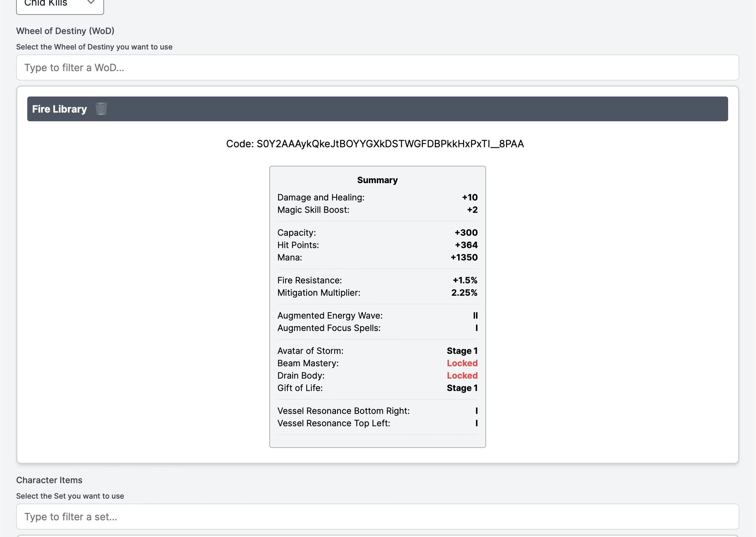Click the red Locked status for Drain Body
Image resolution: width=756 pixels, height=537 pixels.
(462, 376)
